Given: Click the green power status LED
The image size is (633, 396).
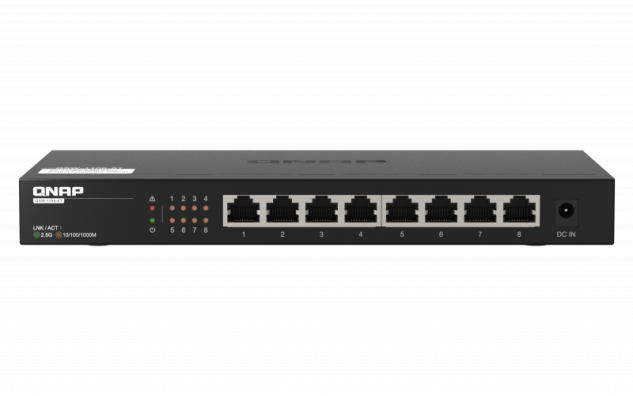Looking at the screenshot, I should 152,220.
